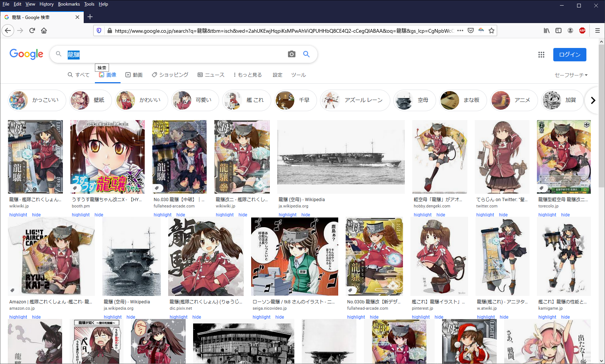Click in the Google search input field
Screen dimensions: 605x364
[x=175, y=54]
